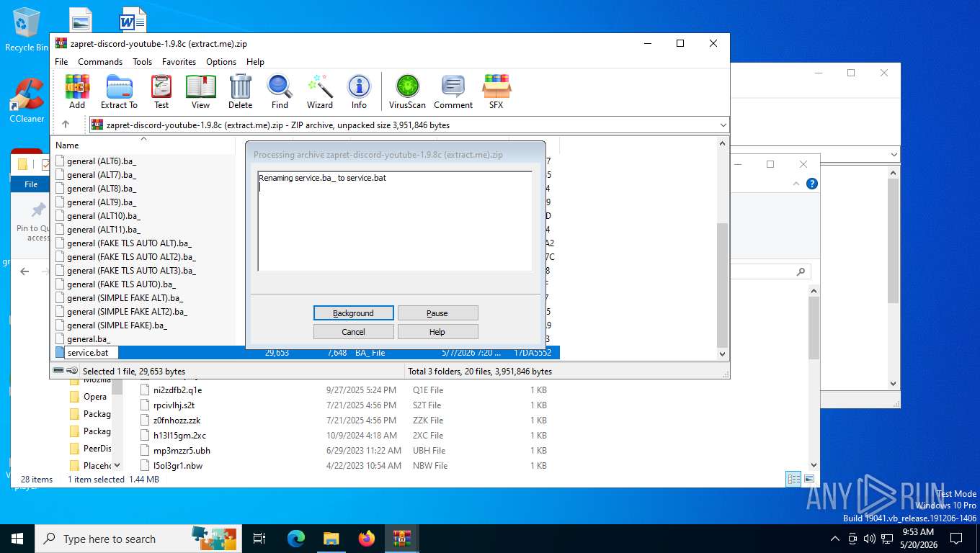Switch Explorer to large icons view
This screenshot has width=980, height=553.
click(x=809, y=479)
